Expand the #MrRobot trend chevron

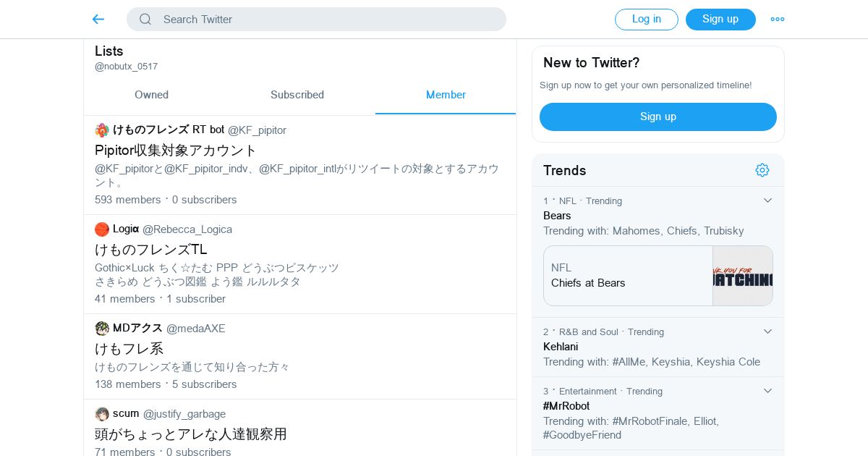point(768,391)
